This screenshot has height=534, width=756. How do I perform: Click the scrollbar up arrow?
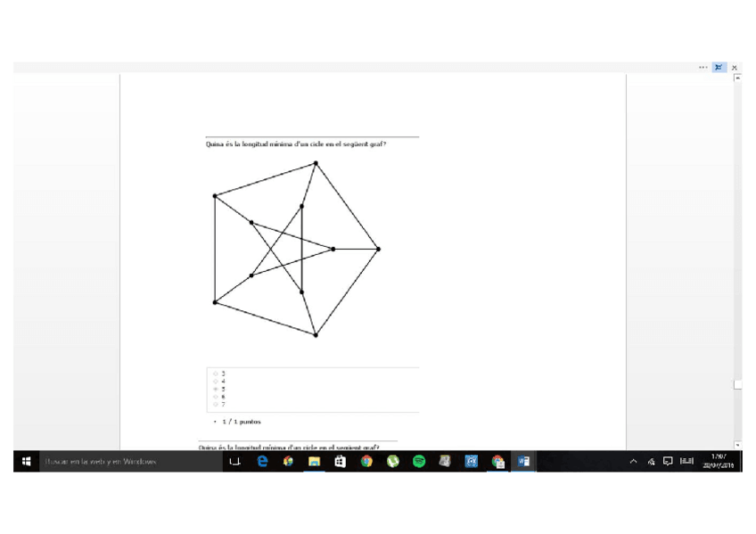[x=737, y=78]
